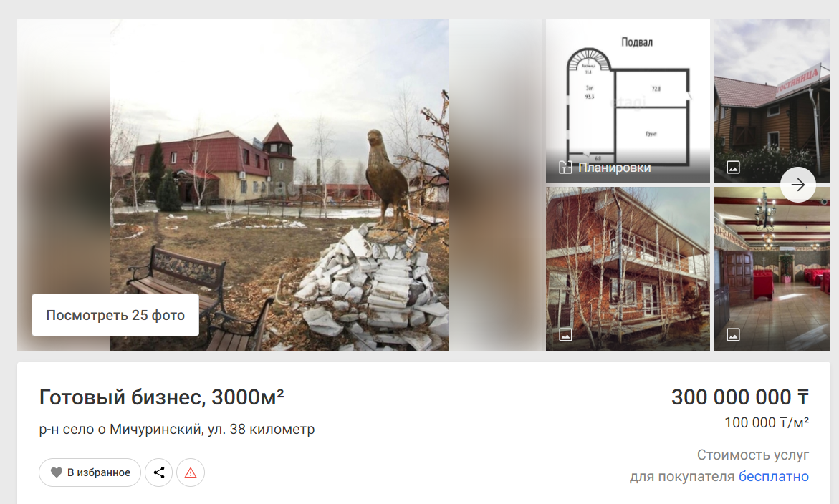Open the brick building with balcony photo
Viewport: 839px width, 504px height.
click(x=628, y=269)
